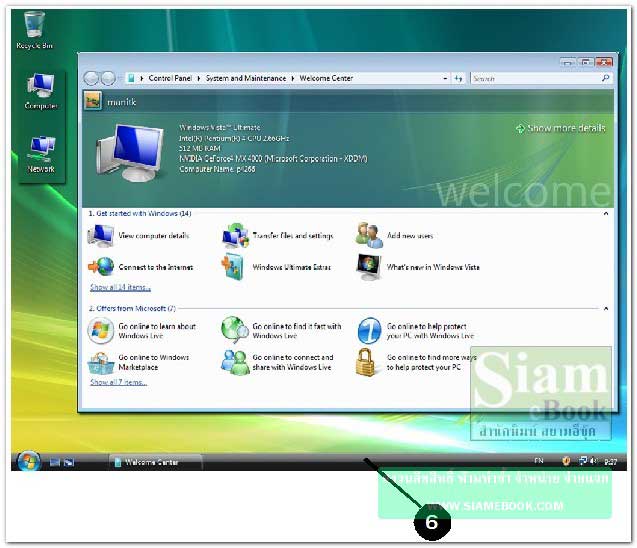The width and height of the screenshot is (637, 548).
Task: Expand the arrow before Control Panel breadcrumb
Action: point(141,78)
